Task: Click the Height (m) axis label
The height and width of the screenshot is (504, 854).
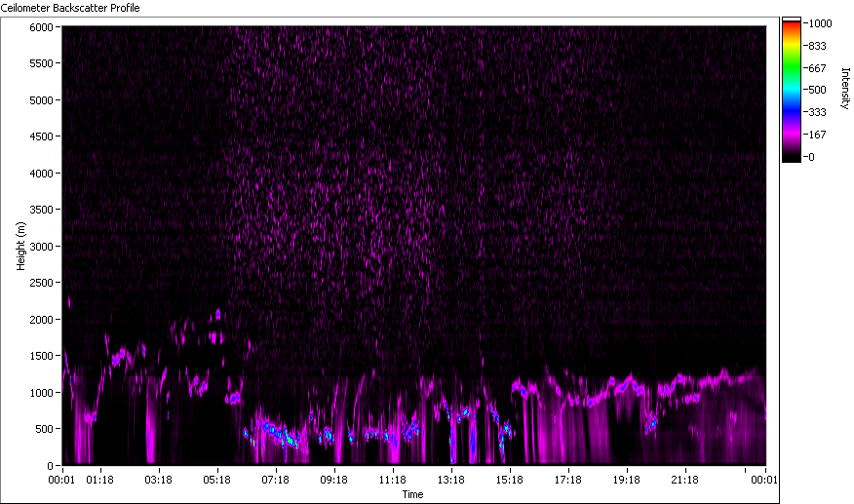Action: pyautogui.click(x=20, y=246)
